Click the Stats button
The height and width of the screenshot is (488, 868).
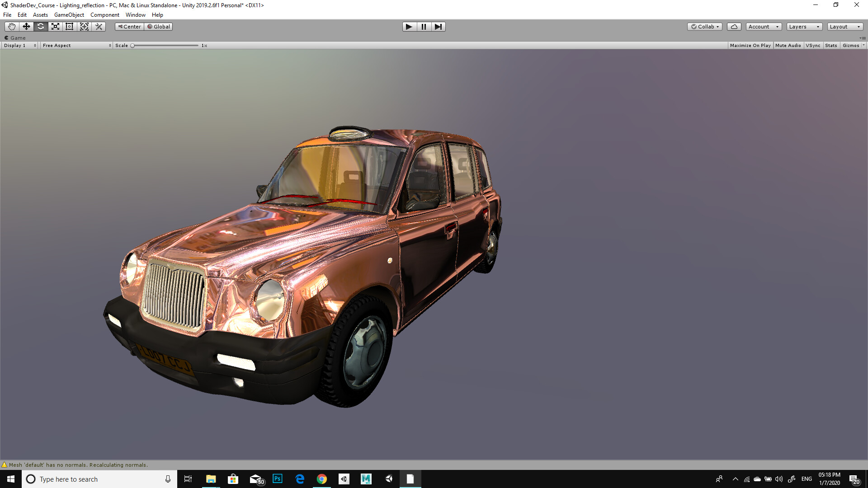point(831,45)
